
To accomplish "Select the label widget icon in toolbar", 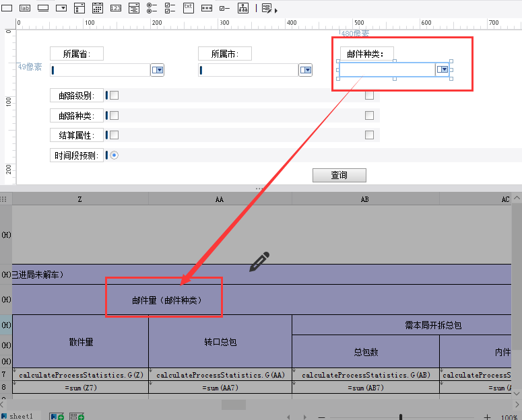I will [25, 8].
